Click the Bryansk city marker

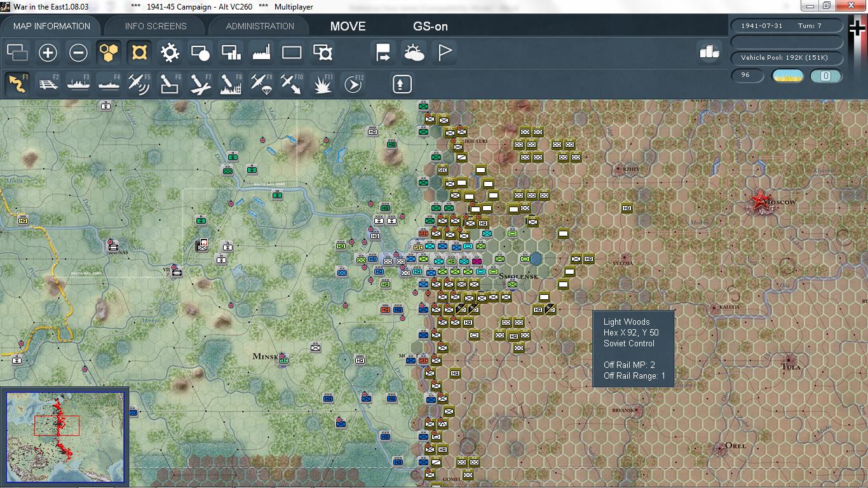(636, 410)
